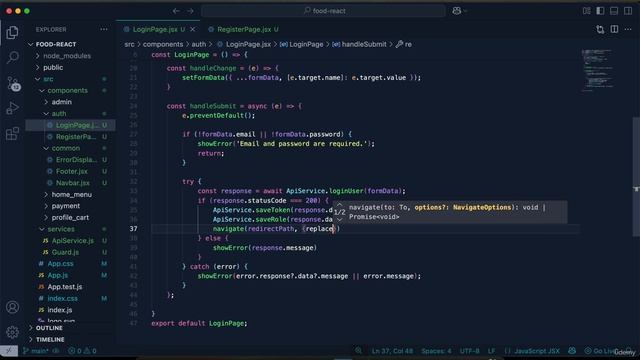Open Guard.js in the file tree
The width and height of the screenshot is (640, 360).
tap(70, 252)
